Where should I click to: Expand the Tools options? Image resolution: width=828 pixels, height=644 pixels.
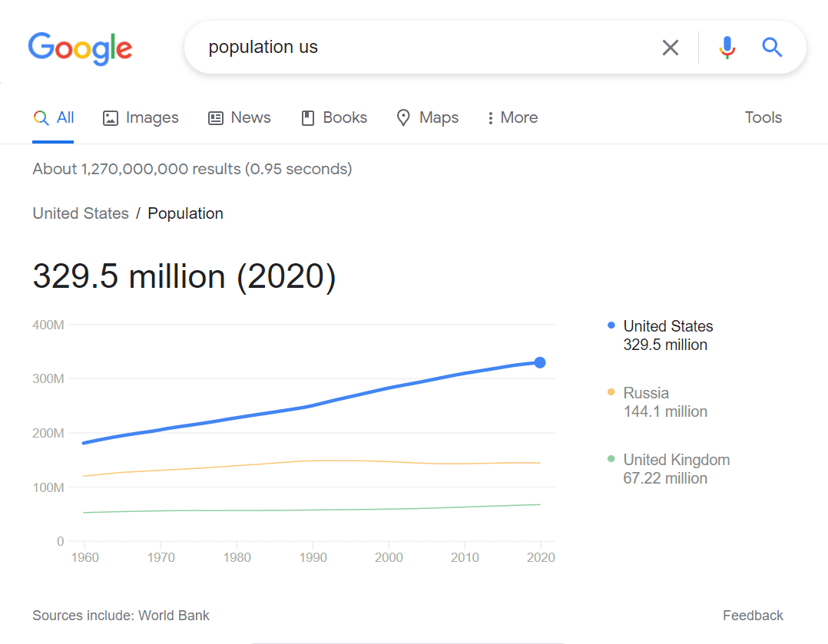tap(763, 117)
